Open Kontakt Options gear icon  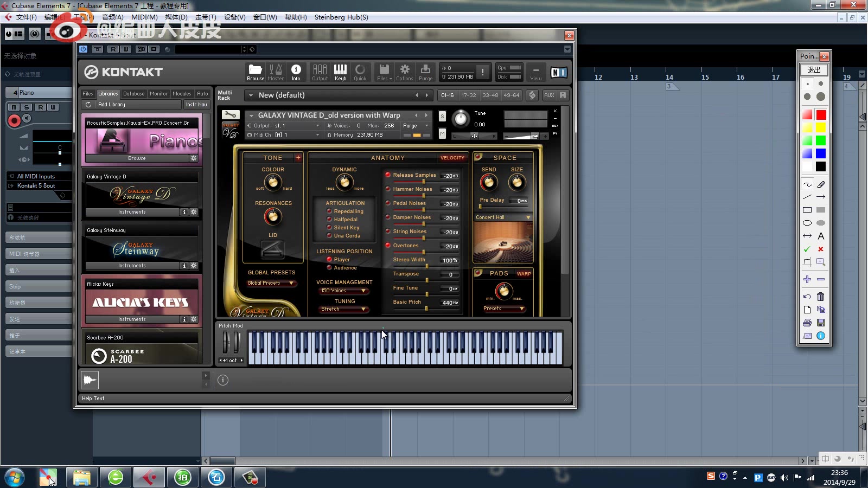click(x=405, y=72)
